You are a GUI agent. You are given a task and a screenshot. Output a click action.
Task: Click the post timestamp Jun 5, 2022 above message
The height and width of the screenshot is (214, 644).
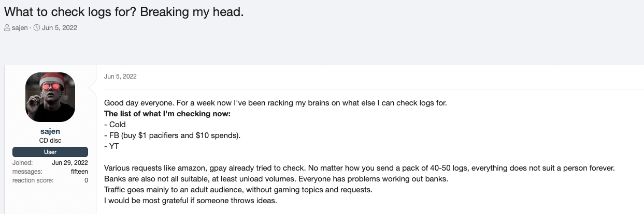tap(120, 77)
